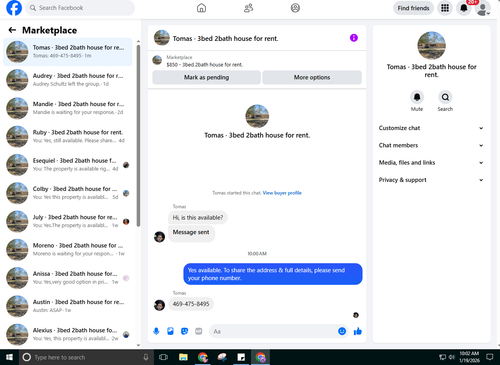Attach a file with the photo icon
Viewport: 500px width, 365px height.
tap(170, 331)
